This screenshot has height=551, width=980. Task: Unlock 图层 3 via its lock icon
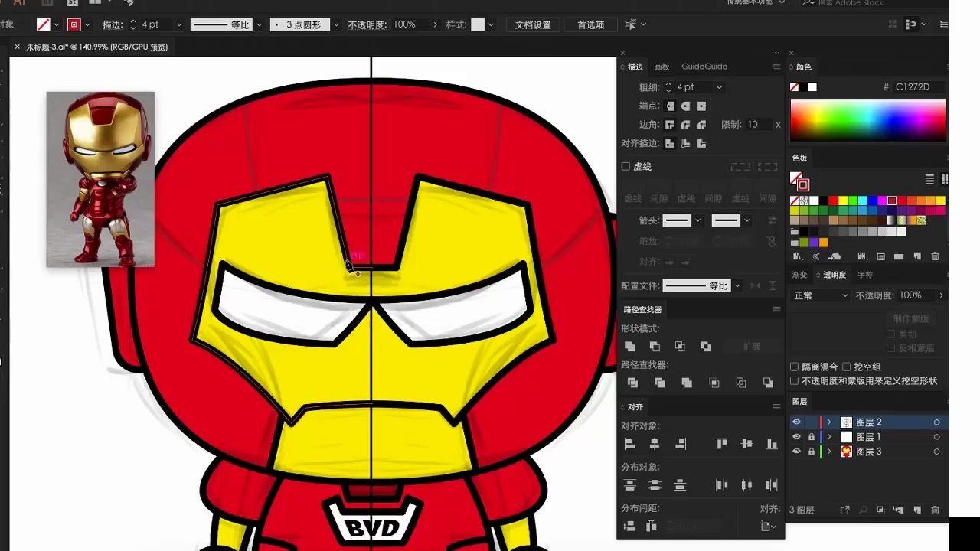[812, 452]
